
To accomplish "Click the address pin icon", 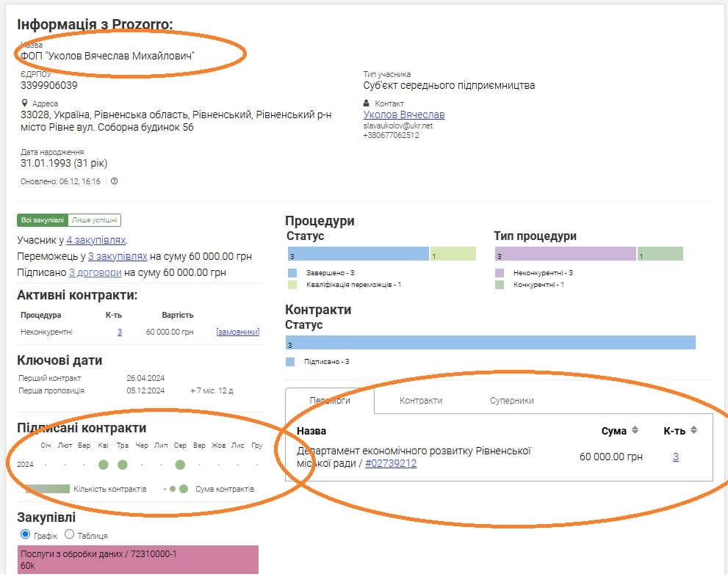I will pos(25,103).
